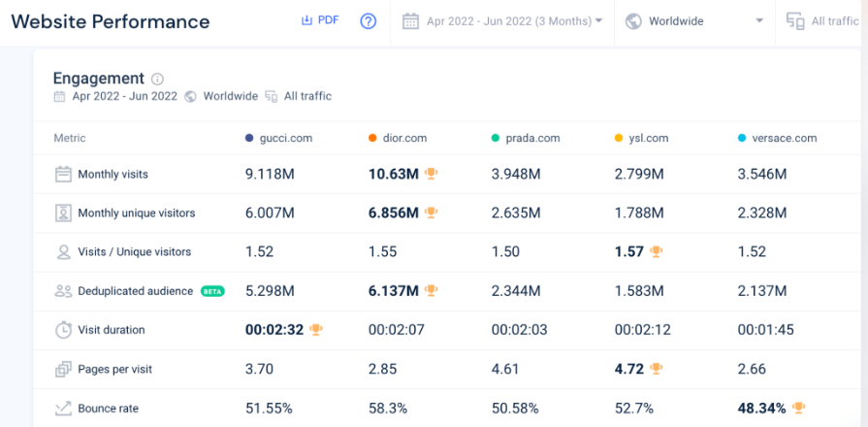The height and width of the screenshot is (427, 868).
Task: Click the trophy next to 48.34%
Action: click(798, 409)
